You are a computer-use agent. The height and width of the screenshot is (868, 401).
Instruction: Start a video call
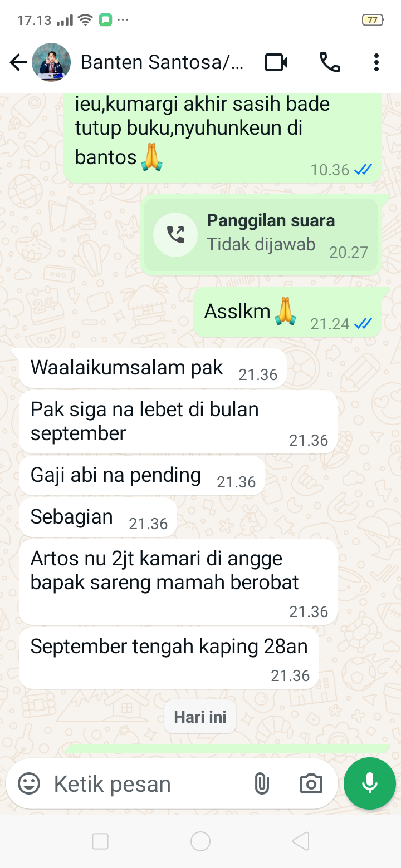(x=276, y=63)
